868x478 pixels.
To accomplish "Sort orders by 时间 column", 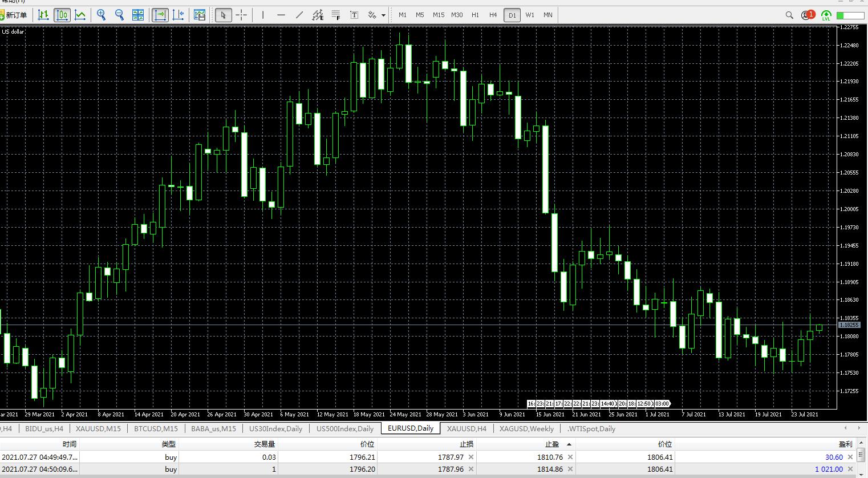I will click(x=39, y=444).
